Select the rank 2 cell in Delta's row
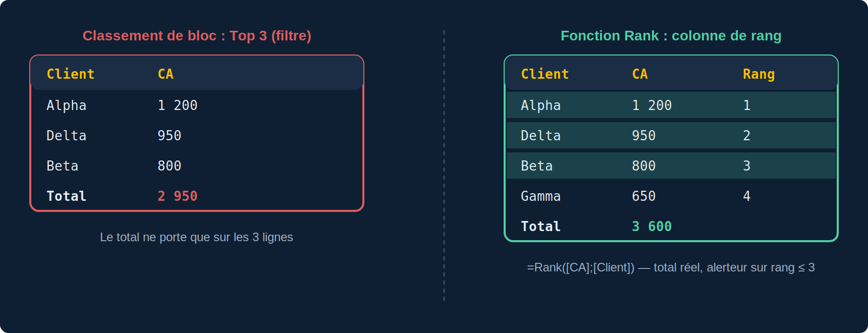 click(x=747, y=136)
